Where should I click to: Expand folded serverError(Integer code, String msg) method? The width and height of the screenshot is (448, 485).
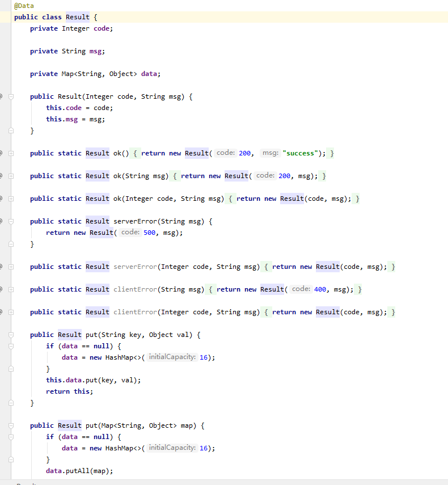(x=11, y=267)
